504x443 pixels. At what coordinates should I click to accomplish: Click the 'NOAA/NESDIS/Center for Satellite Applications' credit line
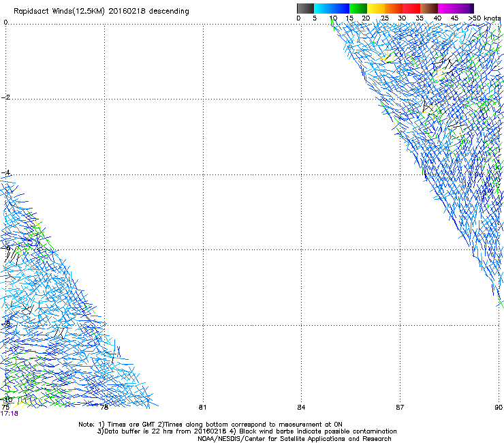(294, 439)
